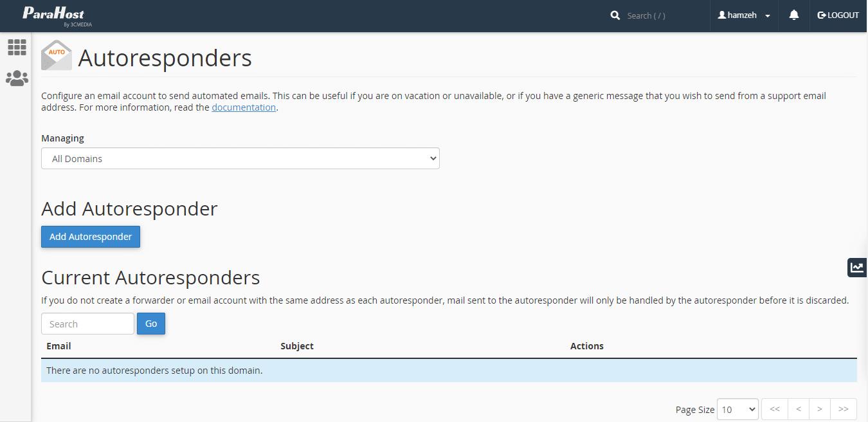Click the Autoresponders envelope icon
The image size is (868, 422).
[x=57, y=56]
